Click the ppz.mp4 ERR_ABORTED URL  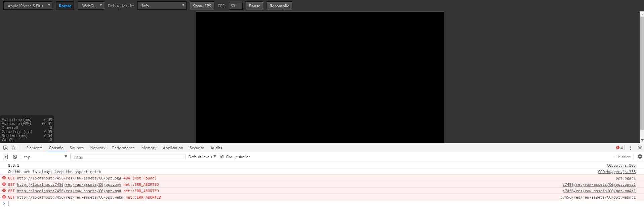coord(69,191)
